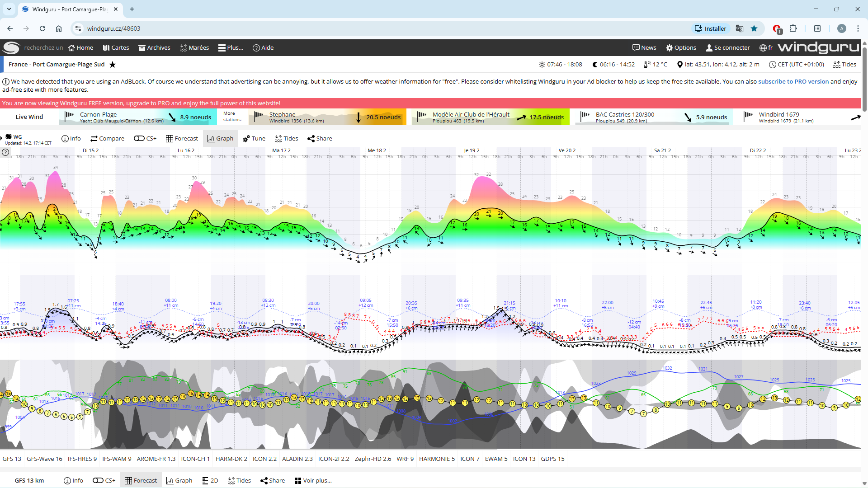The image size is (868, 488).
Task: Click the favorite star next to spot name
Action: tap(113, 65)
